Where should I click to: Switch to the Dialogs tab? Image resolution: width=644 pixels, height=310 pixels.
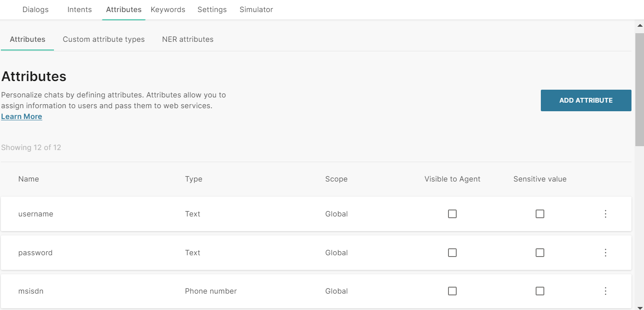pyautogui.click(x=35, y=9)
